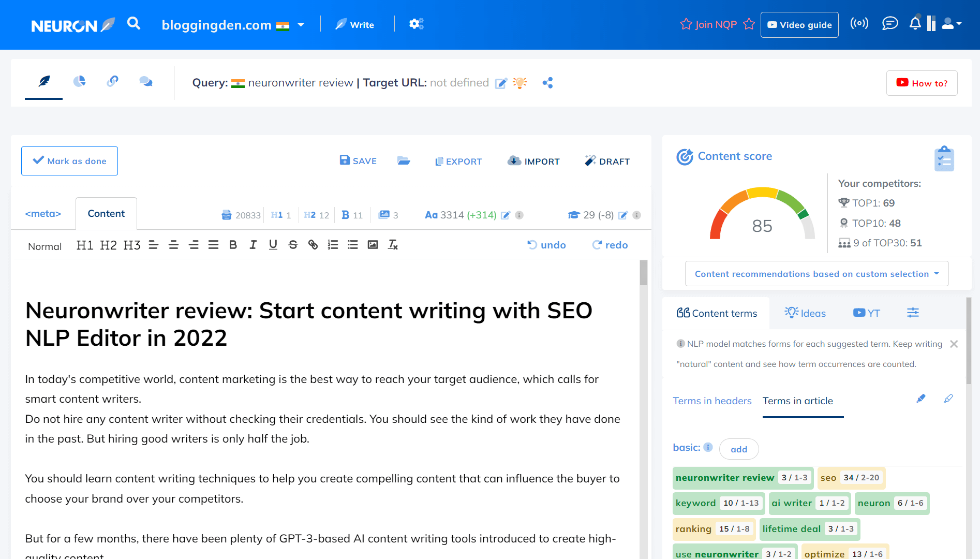Viewport: 980px width, 559px height.
Task: Open the checklist clipboard icon
Action: (x=944, y=158)
